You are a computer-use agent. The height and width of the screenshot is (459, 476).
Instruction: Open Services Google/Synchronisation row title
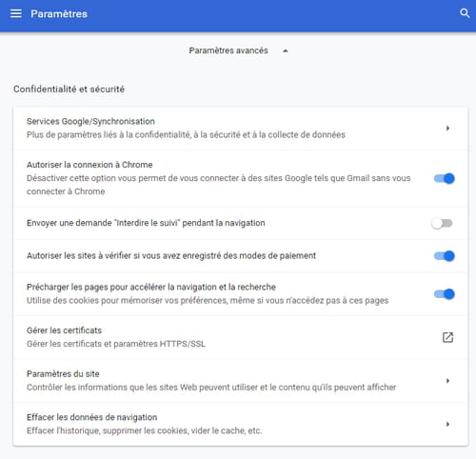pyautogui.click(x=90, y=121)
